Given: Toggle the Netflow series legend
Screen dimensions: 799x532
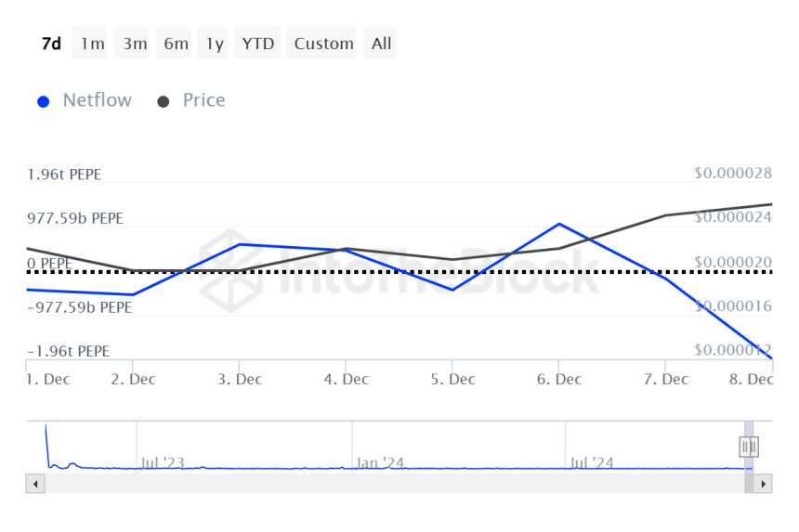Looking at the screenshot, I should tap(97, 100).
